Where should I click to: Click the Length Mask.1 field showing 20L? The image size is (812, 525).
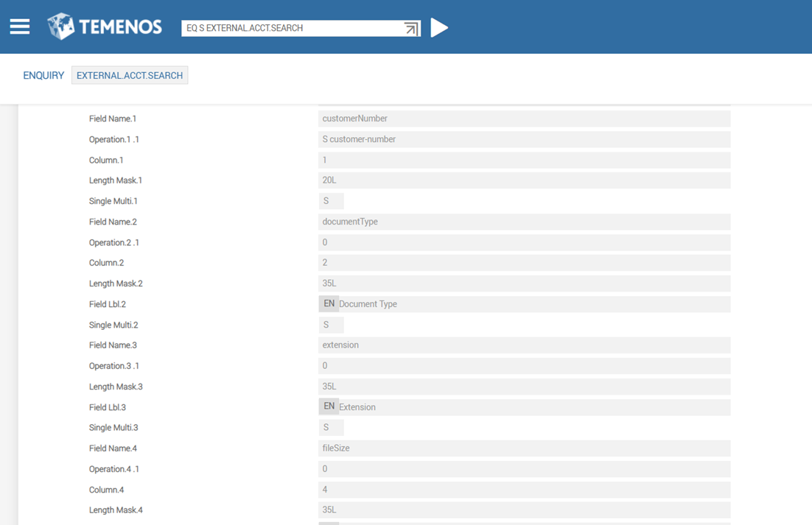(524, 180)
